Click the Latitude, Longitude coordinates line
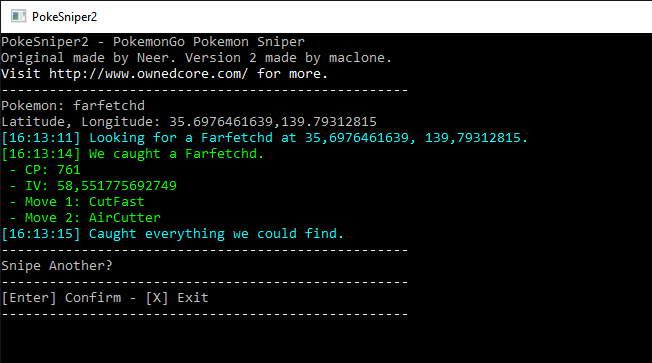The image size is (652, 363). pos(189,122)
